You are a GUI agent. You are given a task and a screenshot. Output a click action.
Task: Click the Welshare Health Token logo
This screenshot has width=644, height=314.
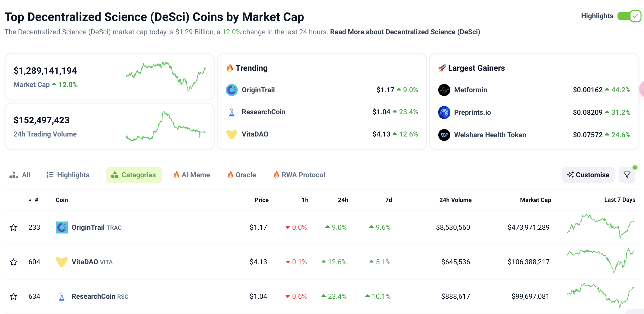pyautogui.click(x=444, y=135)
